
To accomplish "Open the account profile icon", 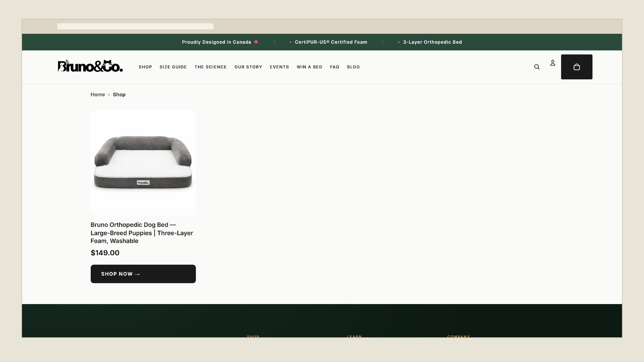I will pos(552,63).
